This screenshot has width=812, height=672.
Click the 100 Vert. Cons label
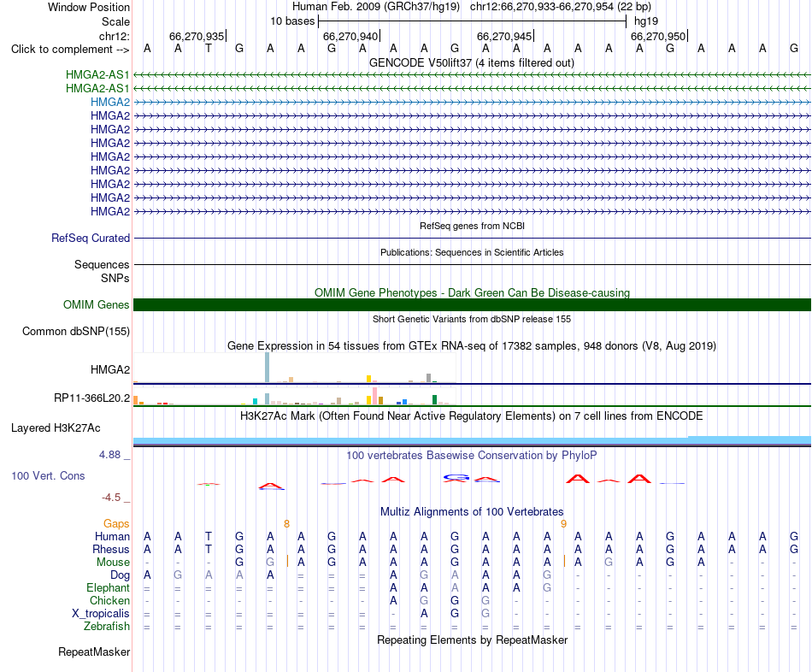(48, 475)
